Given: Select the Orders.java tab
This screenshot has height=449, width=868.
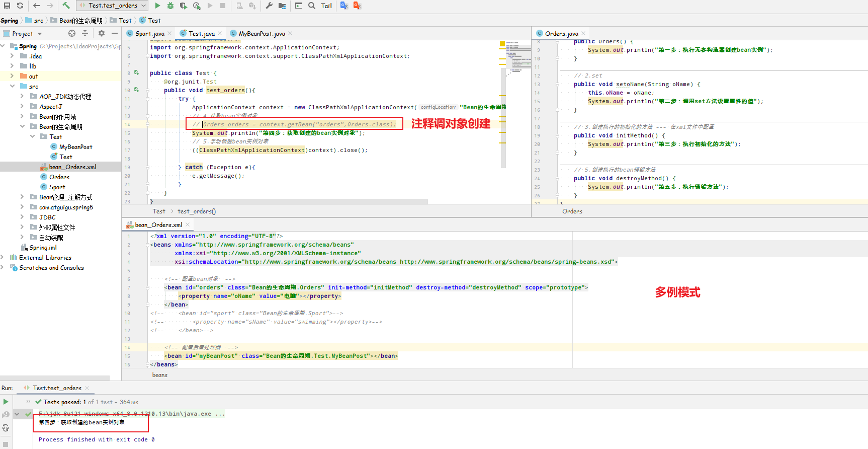Looking at the screenshot, I should [561, 34].
